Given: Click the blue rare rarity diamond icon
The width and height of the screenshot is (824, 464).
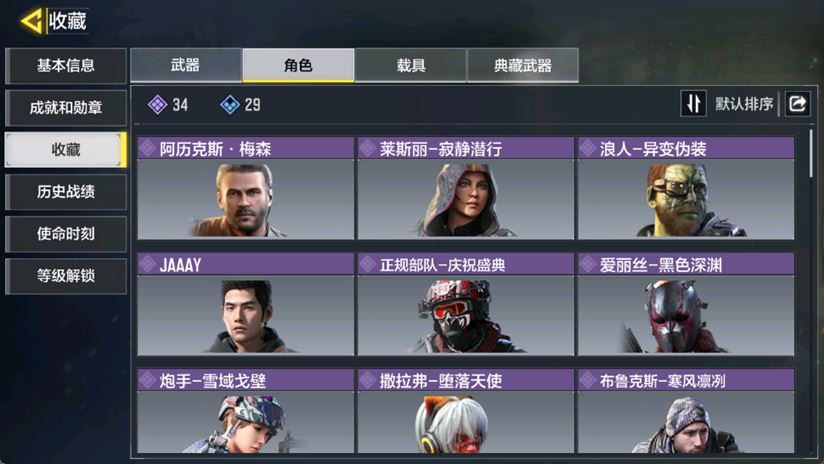Looking at the screenshot, I should 230,105.
